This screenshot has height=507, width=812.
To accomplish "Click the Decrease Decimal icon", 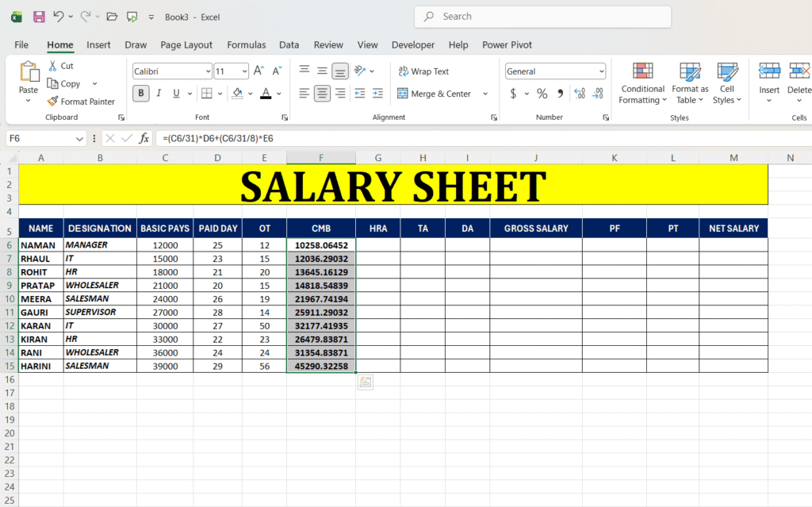I will (x=598, y=94).
